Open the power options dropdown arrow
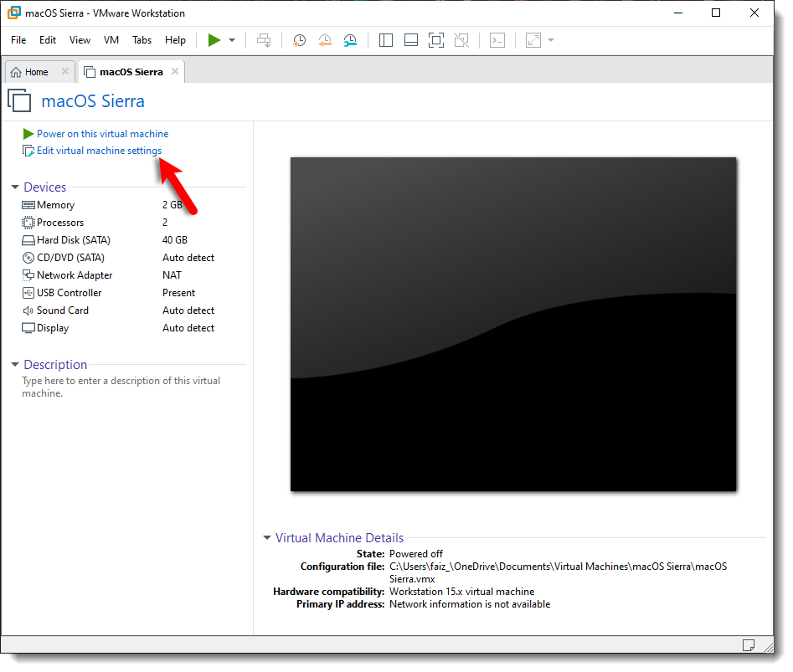 232,40
